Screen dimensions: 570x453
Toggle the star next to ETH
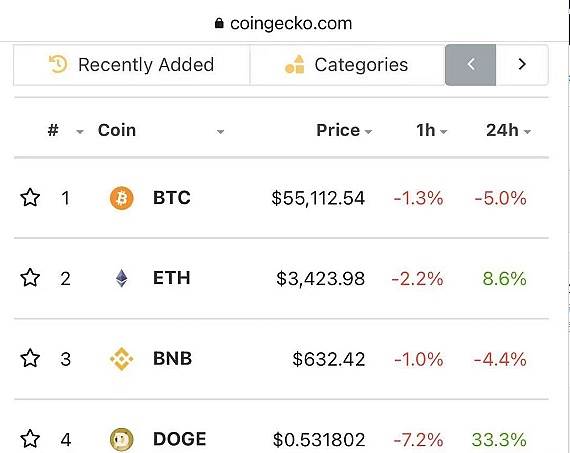point(30,278)
